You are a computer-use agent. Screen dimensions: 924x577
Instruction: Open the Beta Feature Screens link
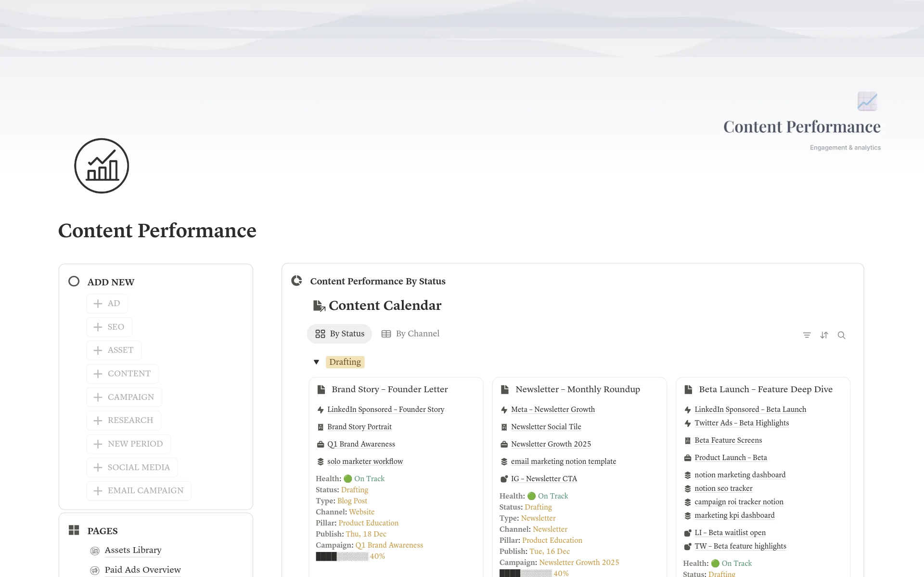[728, 441]
